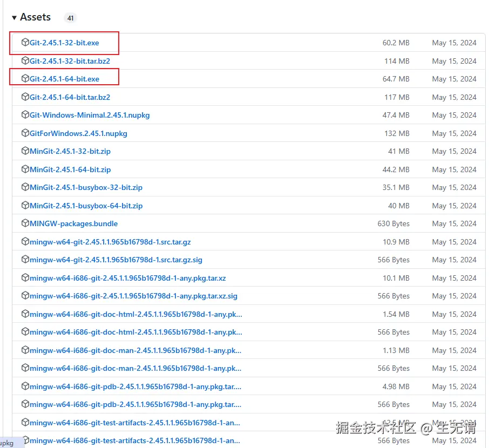Click the 44.2 MB size text
This screenshot has width=489, height=448.
[x=396, y=169]
